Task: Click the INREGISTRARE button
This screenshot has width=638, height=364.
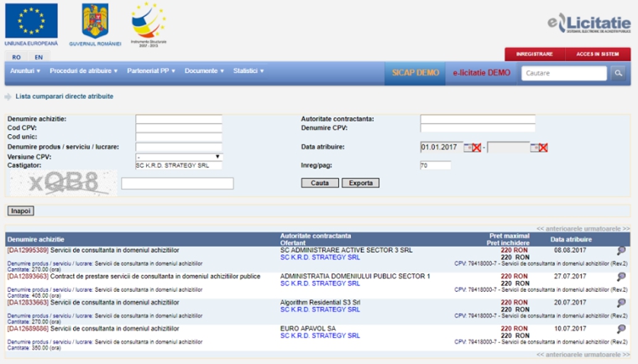Action: [x=535, y=54]
